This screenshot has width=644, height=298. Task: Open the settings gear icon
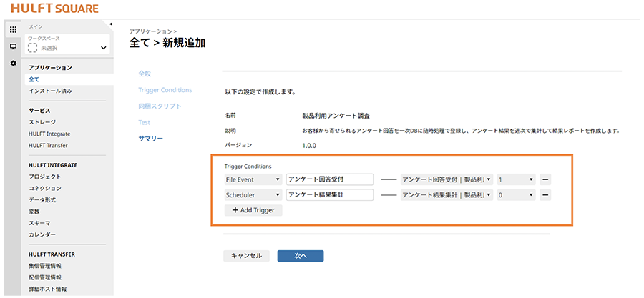13,64
